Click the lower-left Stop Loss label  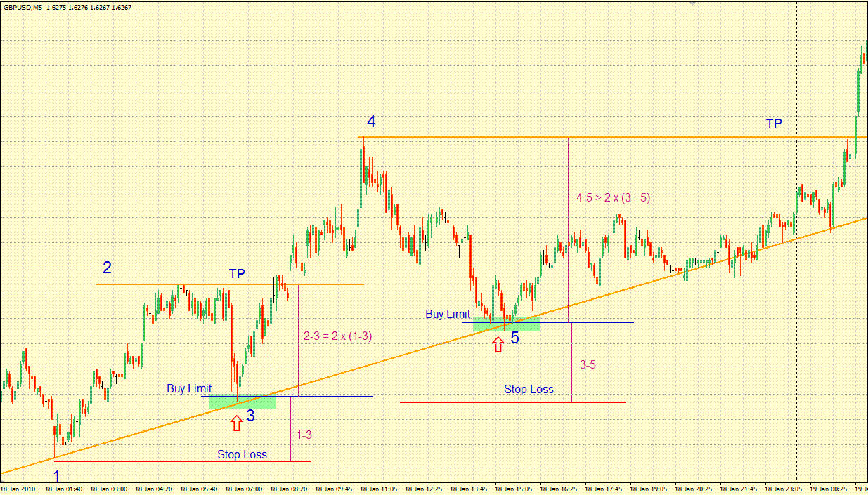pyautogui.click(x=242, y=454)
